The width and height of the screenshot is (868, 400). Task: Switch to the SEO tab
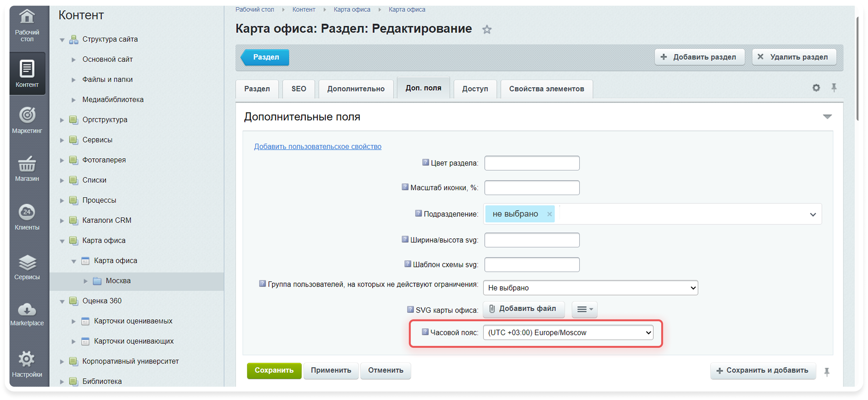click(x=299, y=89)
